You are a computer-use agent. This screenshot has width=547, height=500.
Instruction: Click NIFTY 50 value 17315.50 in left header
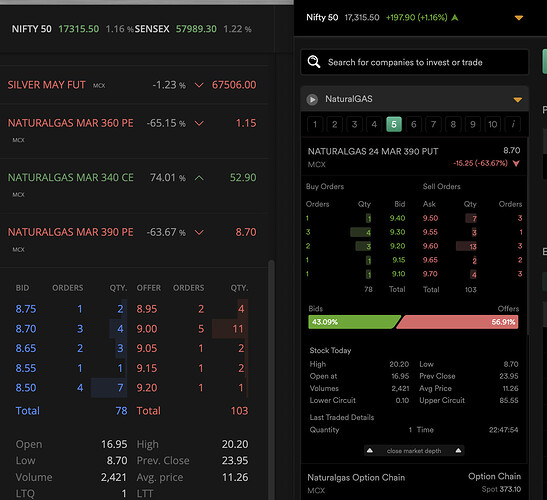click(79, 29)
